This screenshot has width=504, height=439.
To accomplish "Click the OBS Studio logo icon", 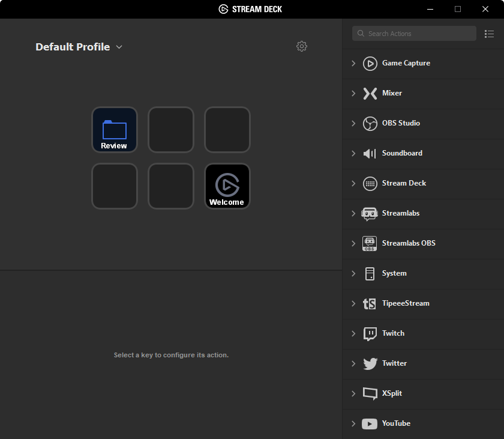I will [x=370, y=124].
